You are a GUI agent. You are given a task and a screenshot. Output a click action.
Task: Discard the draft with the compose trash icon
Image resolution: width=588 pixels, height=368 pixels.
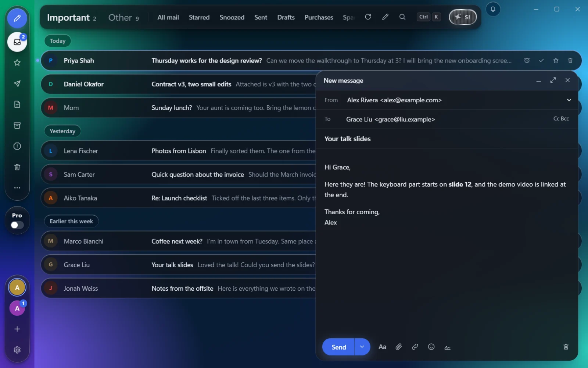(566, 347)
